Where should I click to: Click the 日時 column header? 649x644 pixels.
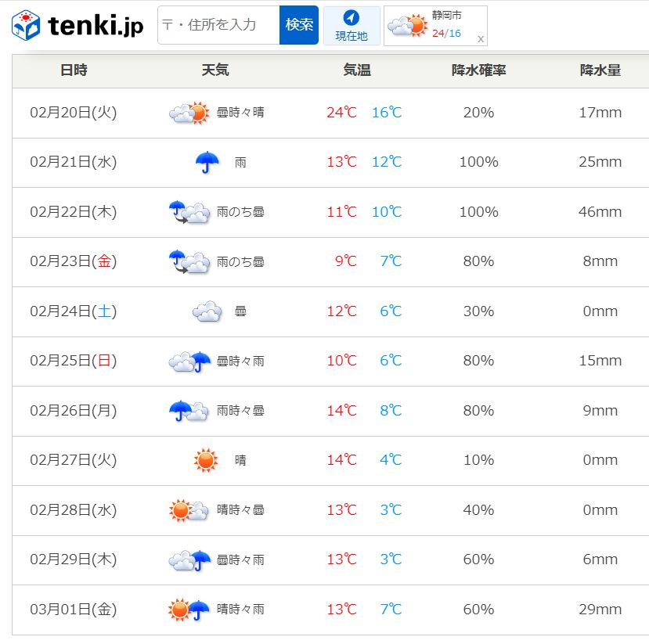tap(74, 70)
